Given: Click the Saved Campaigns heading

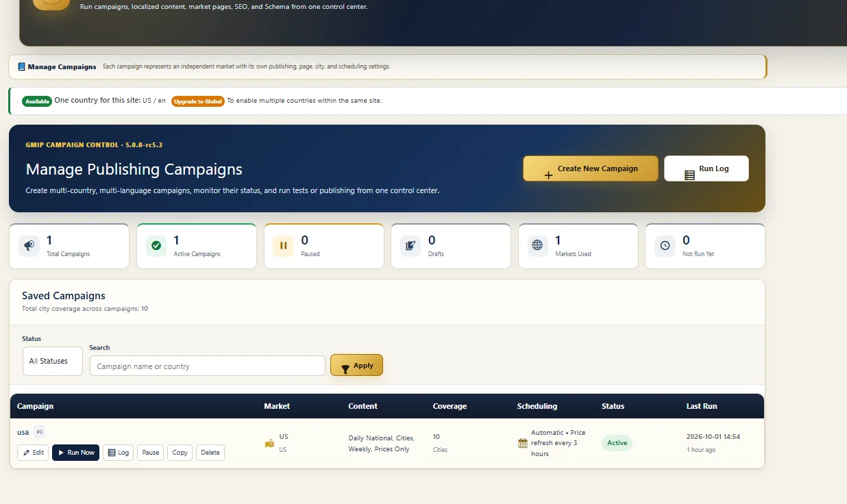Looking at the screenshot, I should [64, 296].
